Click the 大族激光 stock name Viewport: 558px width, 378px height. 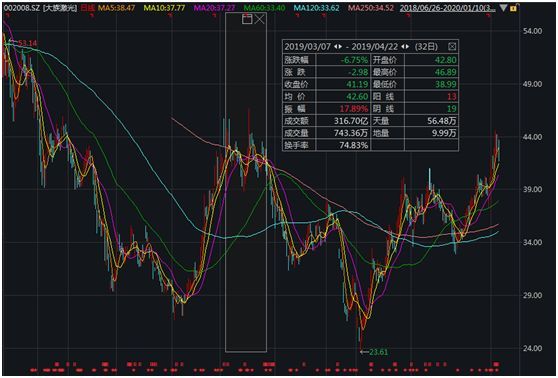[60, 7]
